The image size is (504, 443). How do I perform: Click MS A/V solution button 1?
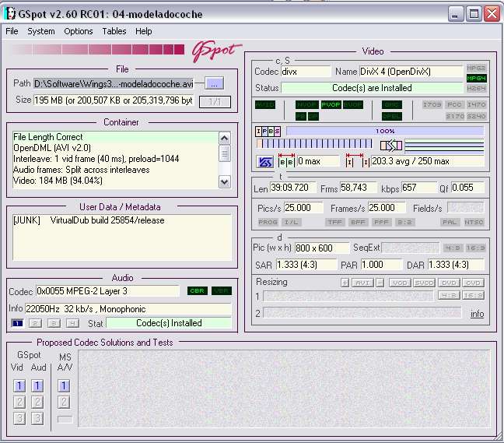[64, 385]
